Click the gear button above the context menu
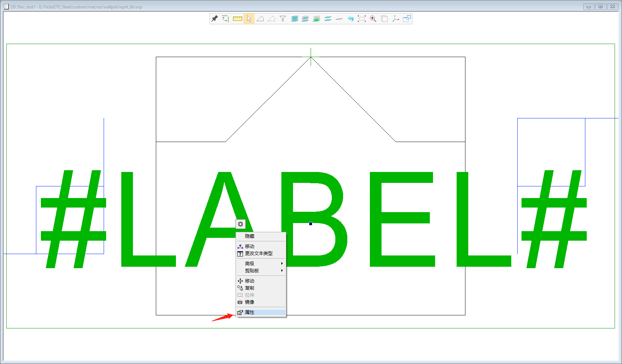 pyautogui.click(x=240, y=224)
